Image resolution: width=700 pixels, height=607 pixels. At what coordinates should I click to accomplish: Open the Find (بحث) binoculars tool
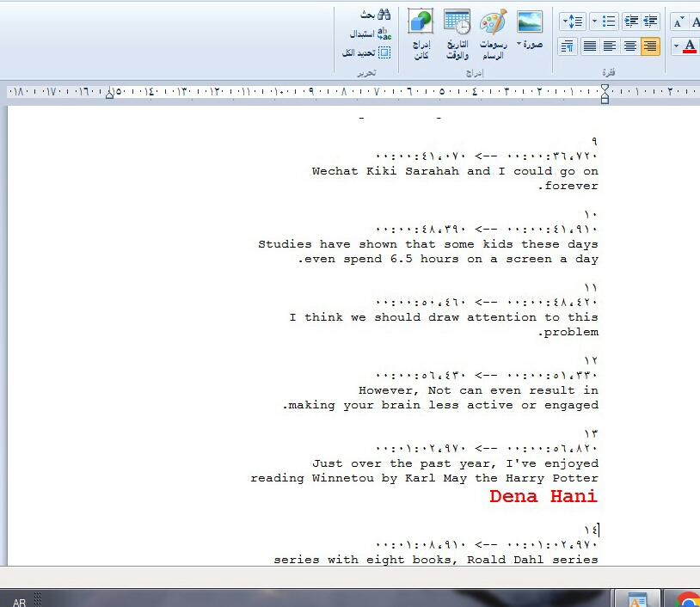pyautogui.click(x=376, y=15)
